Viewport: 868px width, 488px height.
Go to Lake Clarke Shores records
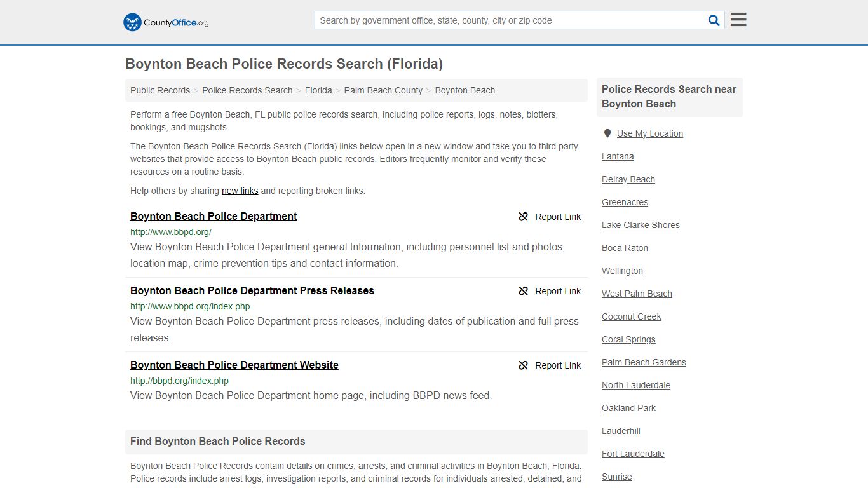click(641, 225)
